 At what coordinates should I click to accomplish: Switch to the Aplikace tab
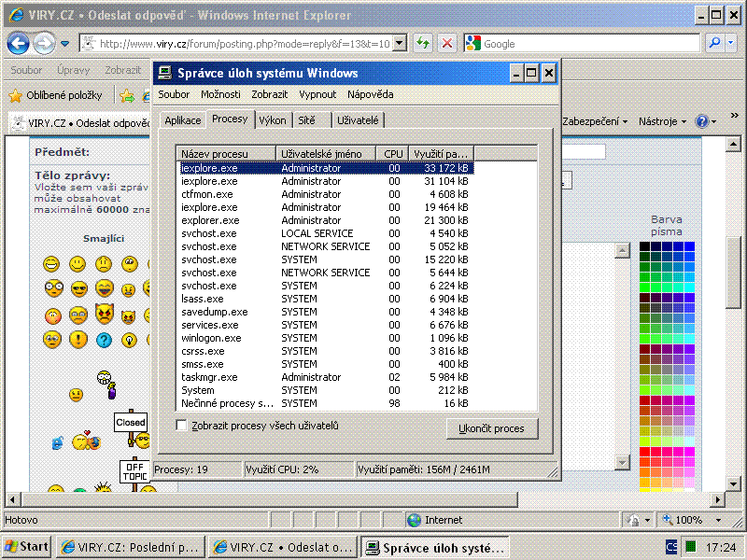[x=182, y=120]
